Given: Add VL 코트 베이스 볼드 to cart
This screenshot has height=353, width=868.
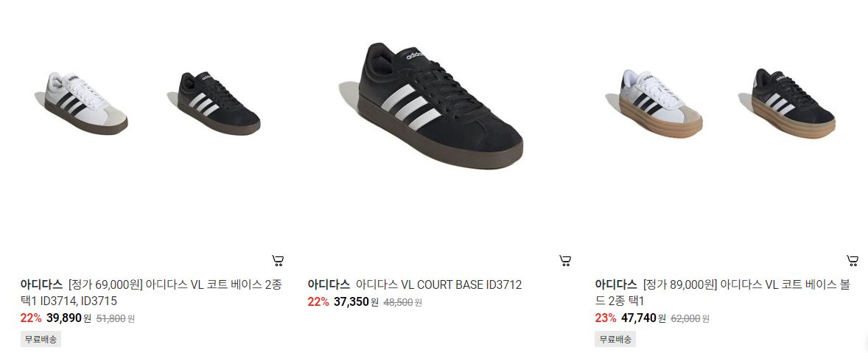Looking at the screenshot, I should tap(853, 261).
